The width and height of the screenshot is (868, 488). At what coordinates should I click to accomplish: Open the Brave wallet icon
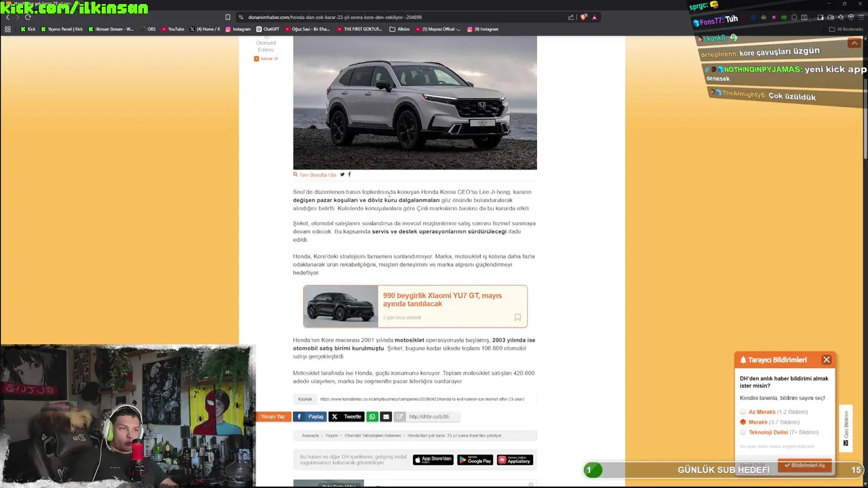point(831,17)
